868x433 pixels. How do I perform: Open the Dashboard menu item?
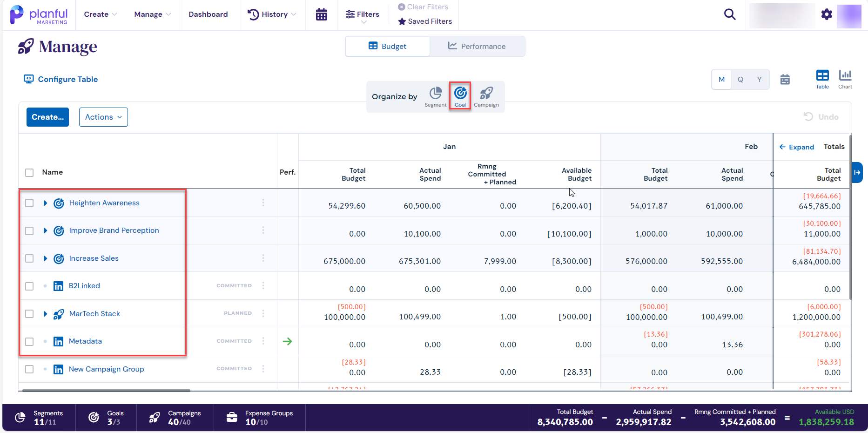click(208, 14)
